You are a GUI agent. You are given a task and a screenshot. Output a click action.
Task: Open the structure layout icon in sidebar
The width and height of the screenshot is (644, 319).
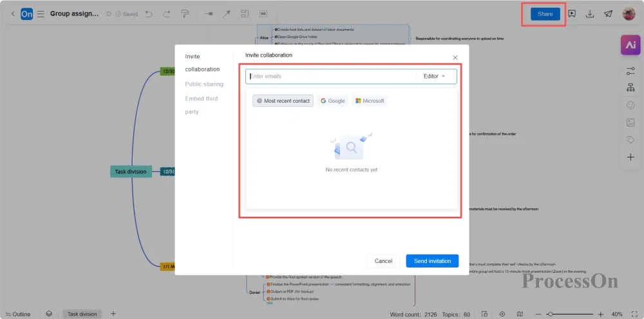[x=630, y=87]
